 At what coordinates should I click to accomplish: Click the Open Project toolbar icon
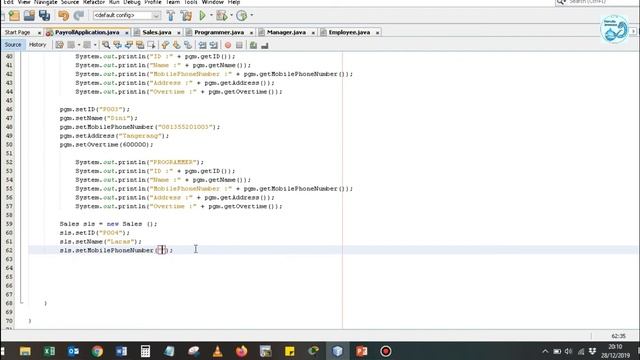pos(29,16)
